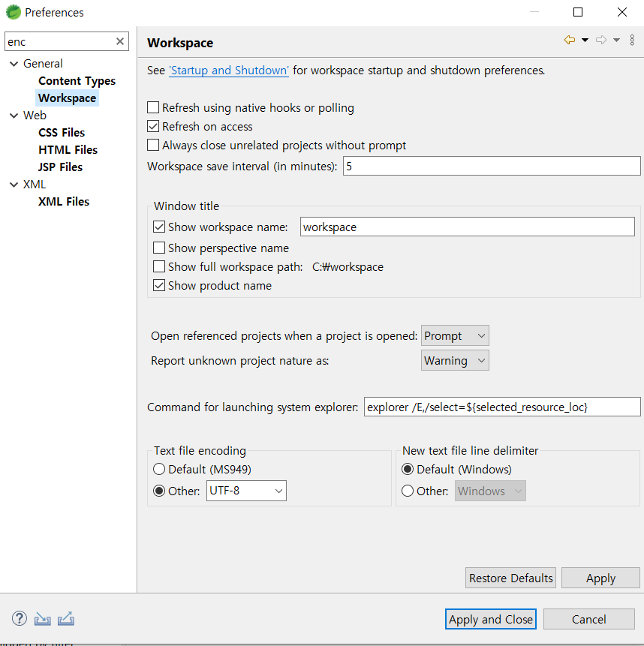Click the Preferences window title bar icon
The width and height of the screenshot is (644, 646).
point(11,12)
